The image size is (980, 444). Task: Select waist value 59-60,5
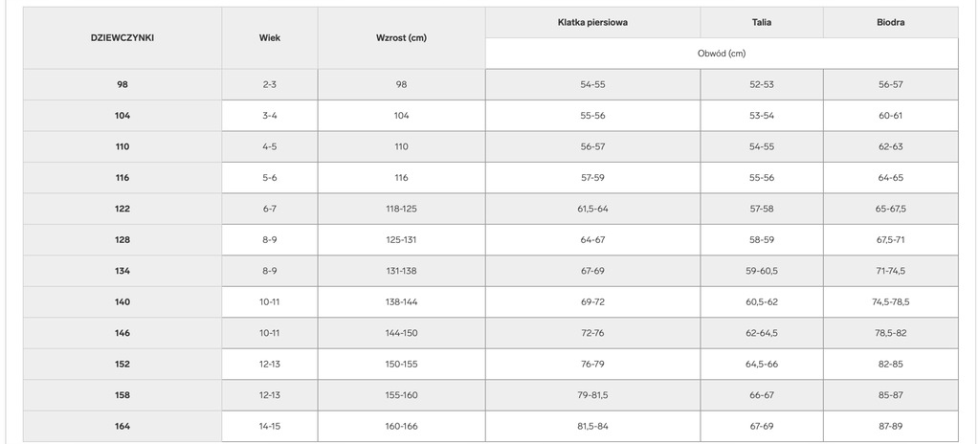[x=762, y=271]
